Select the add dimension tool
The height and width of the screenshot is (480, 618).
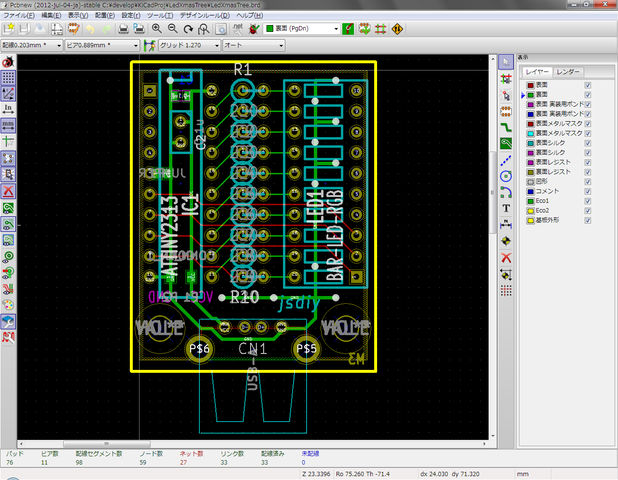coord(506,224)
